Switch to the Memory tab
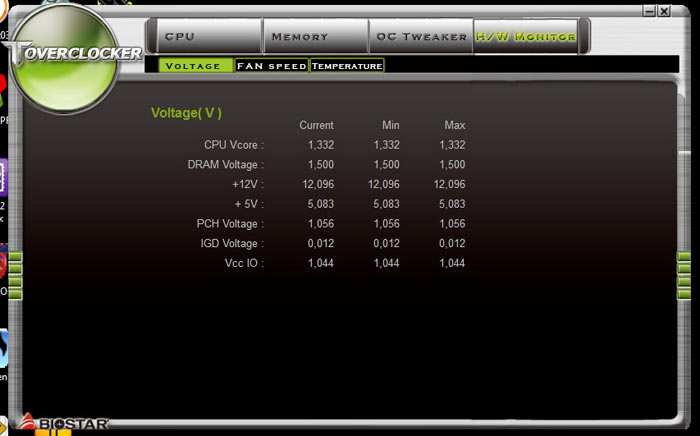700x436 pixels. [315, 37]
